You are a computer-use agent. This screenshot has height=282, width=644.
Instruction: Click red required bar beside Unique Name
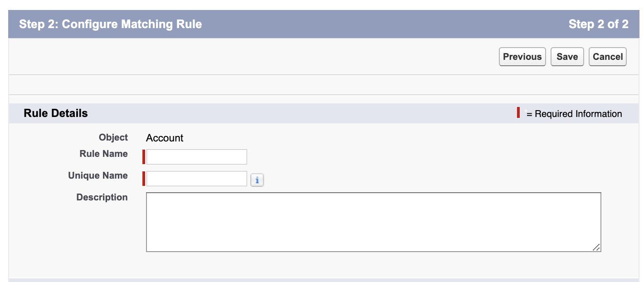pos(144,178)
